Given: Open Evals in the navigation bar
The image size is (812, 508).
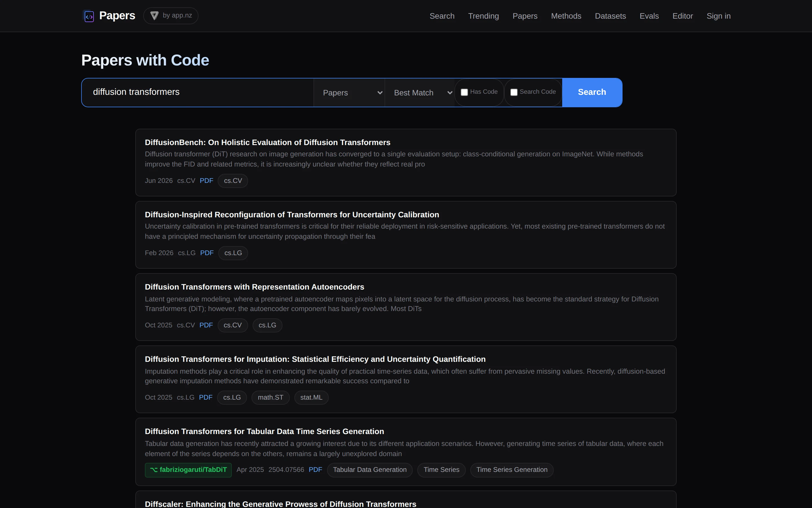Looking at the screenshot, I should coord(649,16).
